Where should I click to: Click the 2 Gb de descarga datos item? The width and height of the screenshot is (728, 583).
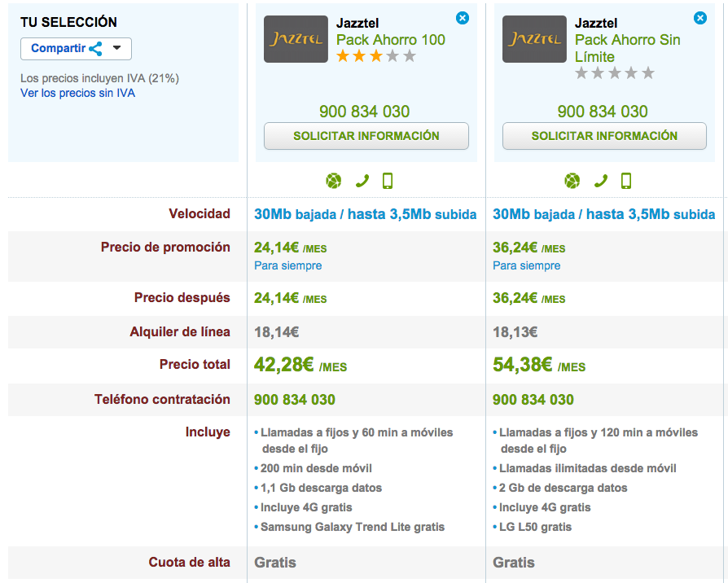(x=563, y=488)
